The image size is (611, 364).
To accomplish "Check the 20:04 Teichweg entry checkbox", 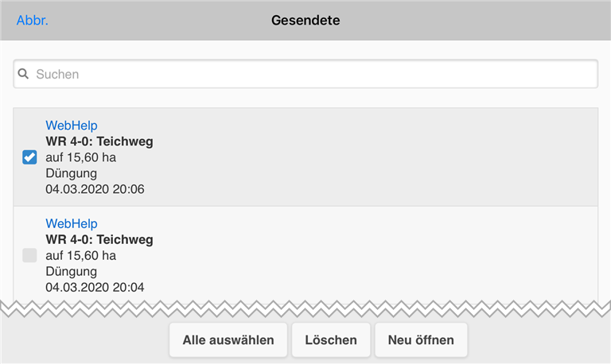I will [x=29, y=255].
